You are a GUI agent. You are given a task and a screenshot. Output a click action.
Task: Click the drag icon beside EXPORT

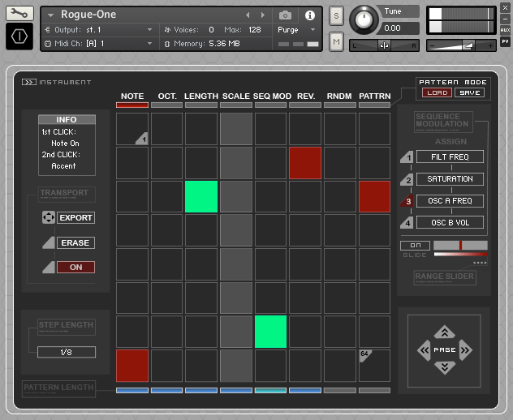pos(47,218)
